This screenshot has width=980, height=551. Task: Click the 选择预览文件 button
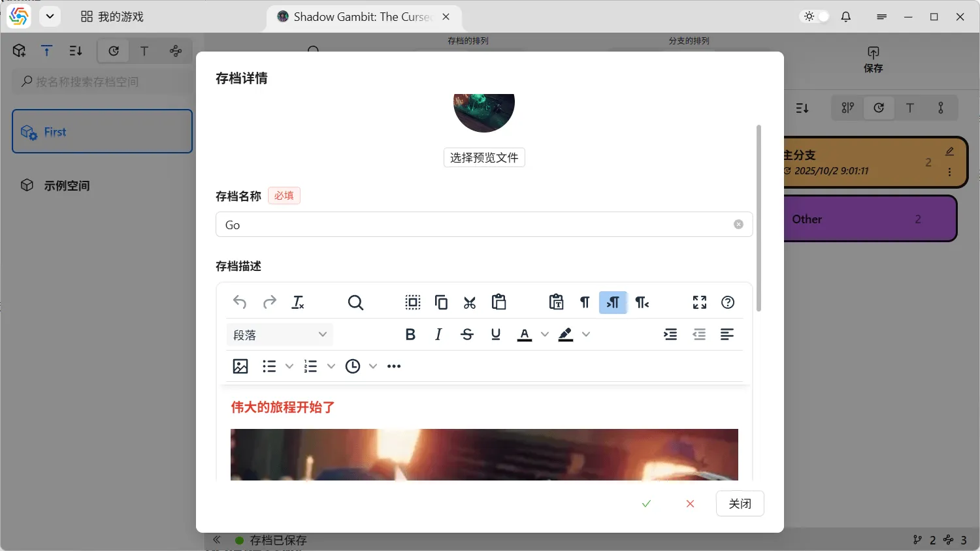(484, 157)
